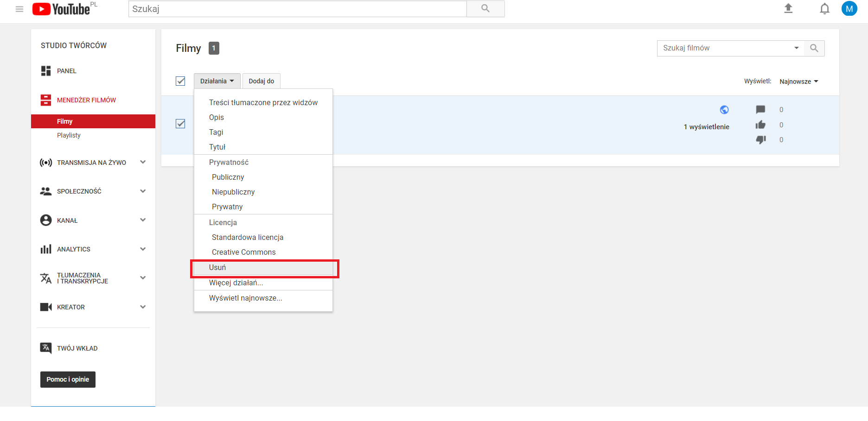Screen dimensions: 868x421
Task: Expand Tłumaczenia i transkrypcje chevron
Action: [143, 277]
